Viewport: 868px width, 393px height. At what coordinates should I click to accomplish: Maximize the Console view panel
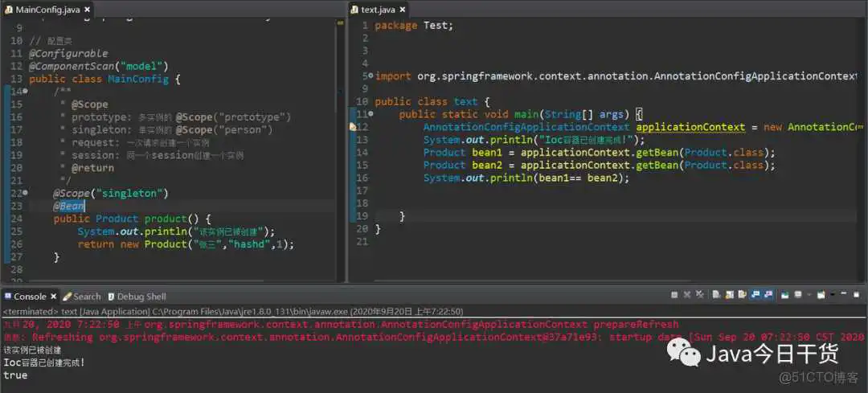(x=857, y=294)
